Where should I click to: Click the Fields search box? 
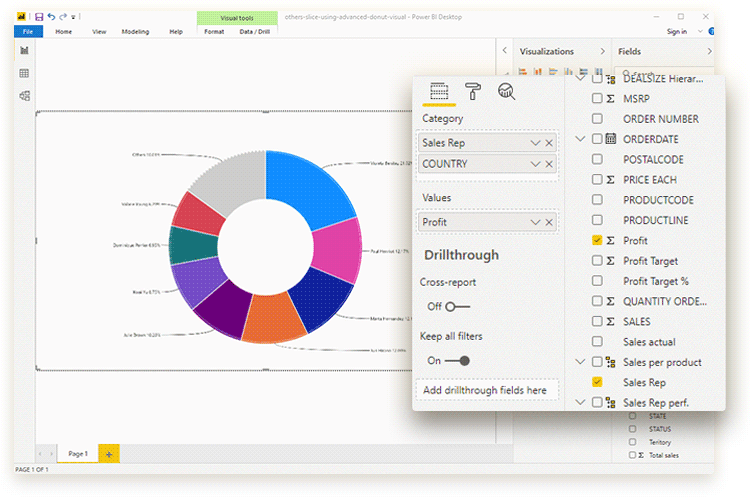pyautogui.click(x=663, y=72)
